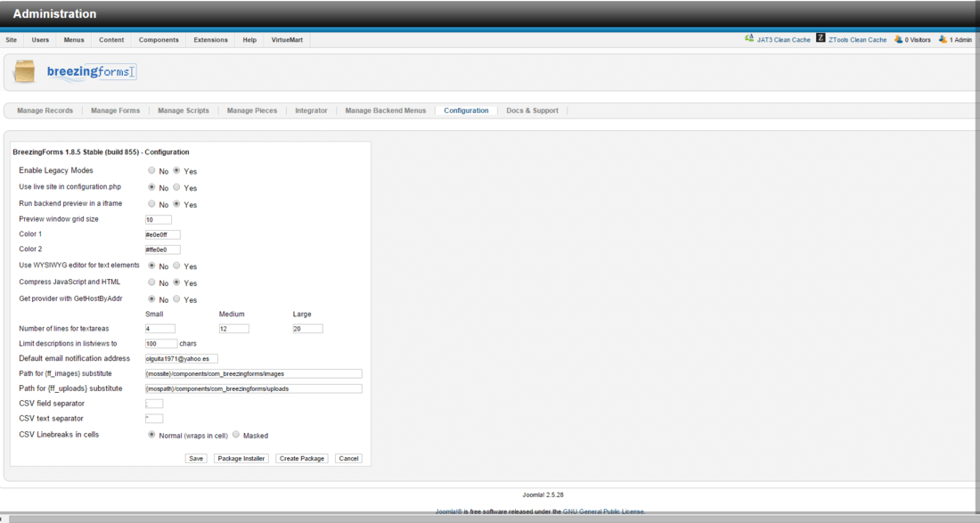The height and width of the screenshot is (523, 980).
Task: Click the ff_uploads path field
Action: click(x=253, y=388)
